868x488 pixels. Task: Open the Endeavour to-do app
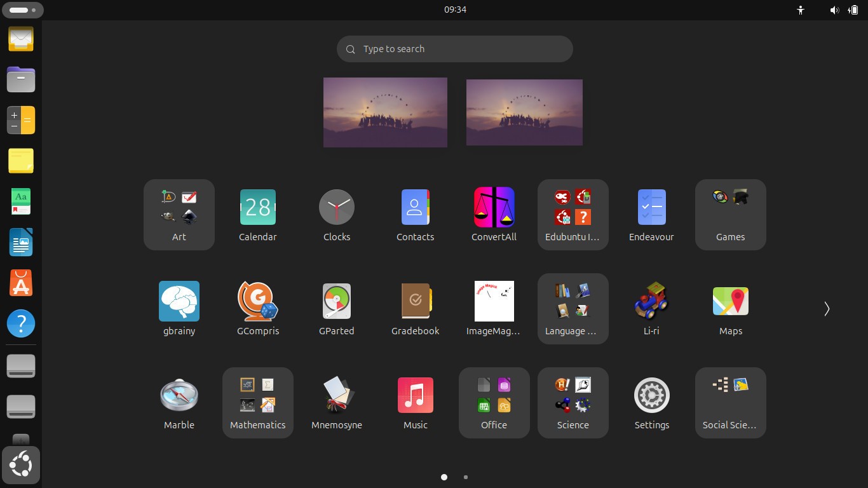[651, 214]
